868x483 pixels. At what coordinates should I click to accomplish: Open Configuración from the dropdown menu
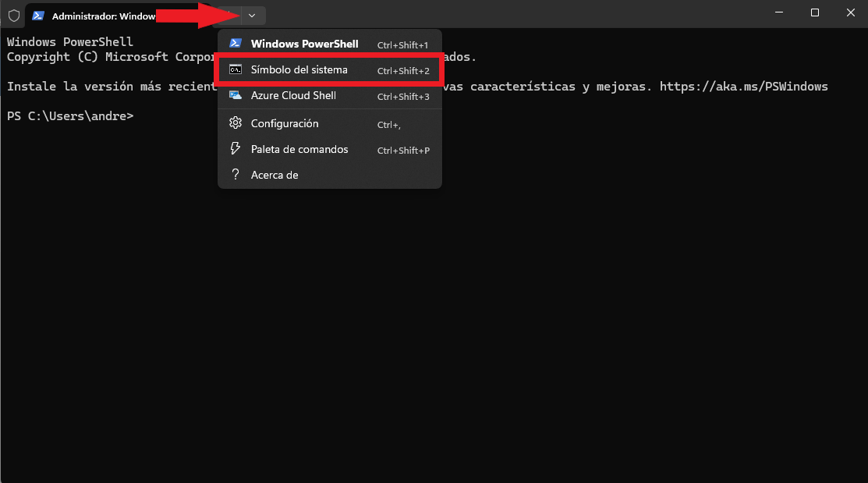(330, 123)
